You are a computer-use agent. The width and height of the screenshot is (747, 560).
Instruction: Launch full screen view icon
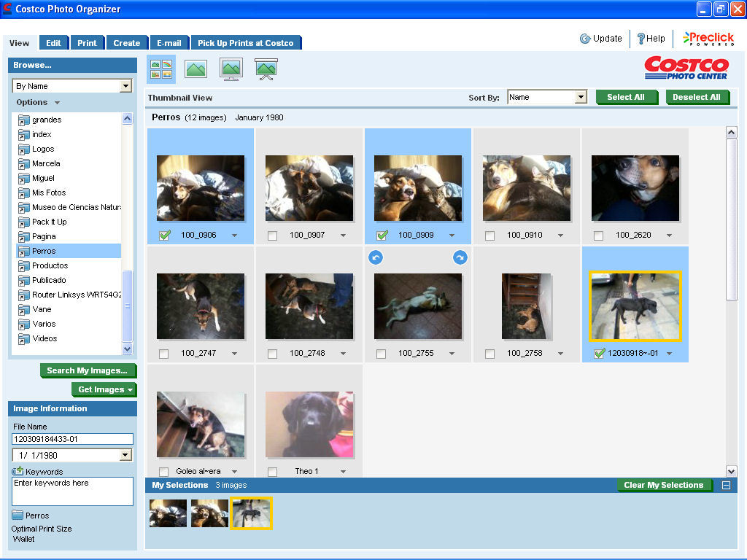point(231,69)
